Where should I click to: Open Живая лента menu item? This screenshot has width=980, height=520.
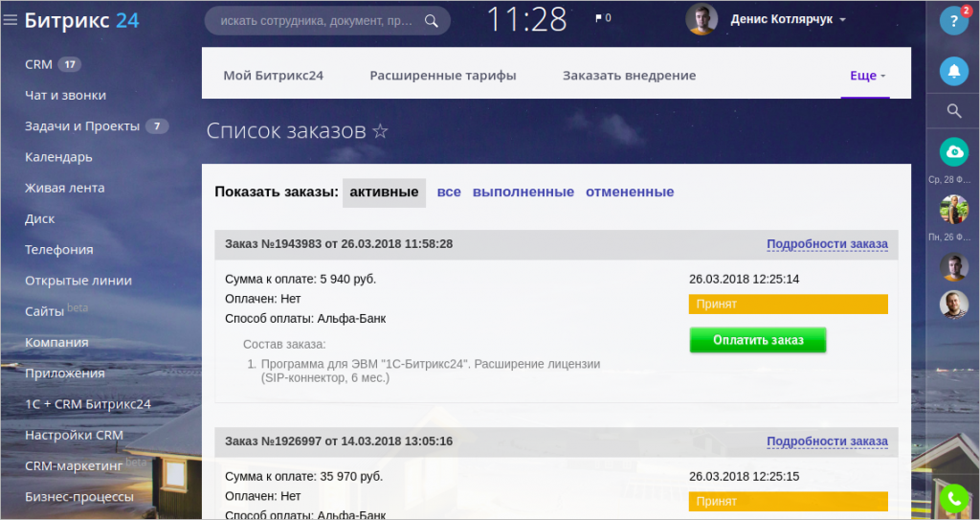tap(64, 188)
